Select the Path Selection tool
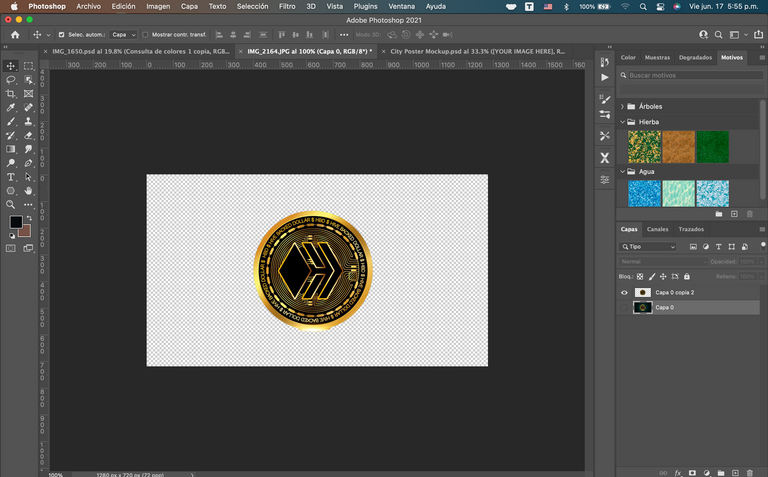 tap(28, 177)
